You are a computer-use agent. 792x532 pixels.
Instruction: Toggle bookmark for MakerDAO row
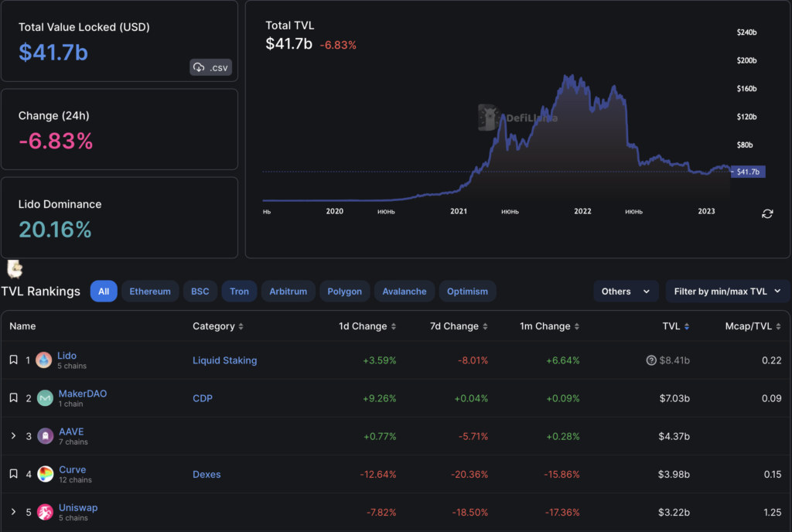(13, 398)
